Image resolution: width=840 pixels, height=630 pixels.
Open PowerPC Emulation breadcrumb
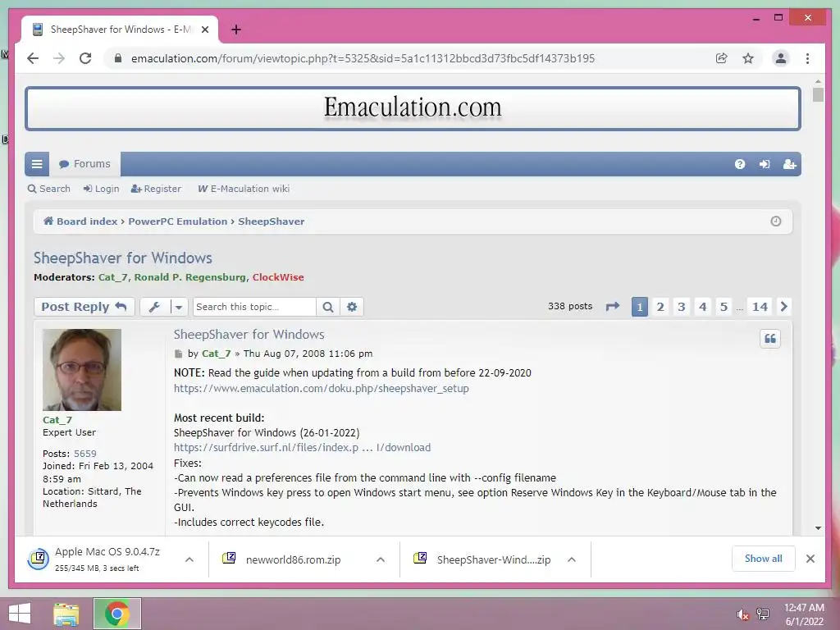(178, 221)
